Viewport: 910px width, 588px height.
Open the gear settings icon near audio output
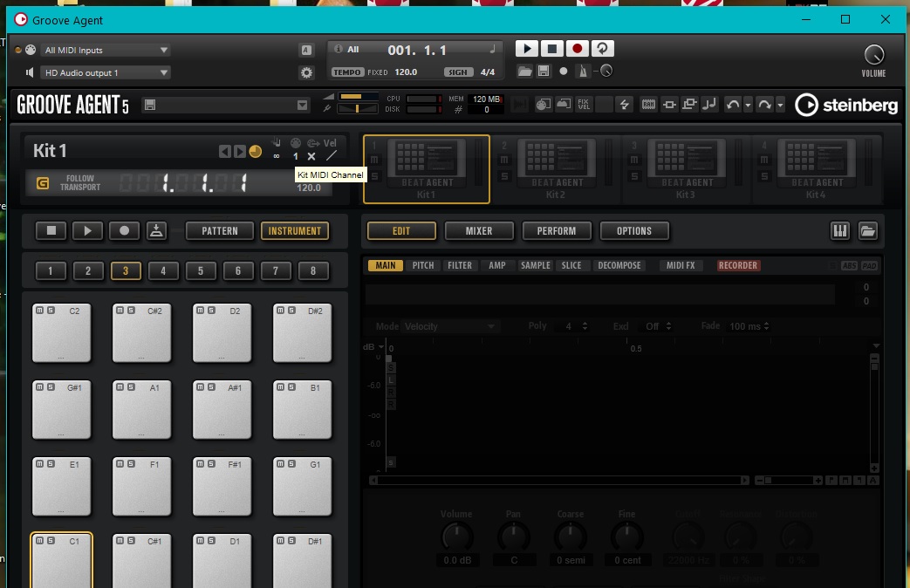[x=306, y=72]
